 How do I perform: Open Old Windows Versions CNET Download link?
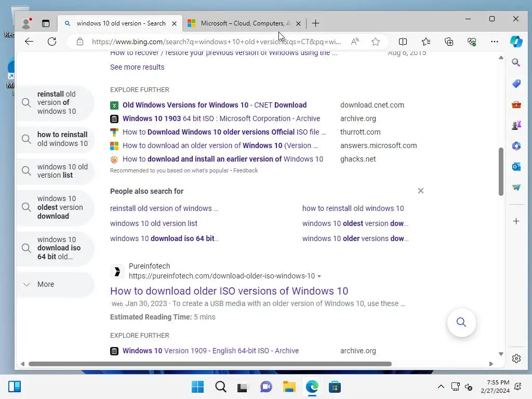click(215, 105)
